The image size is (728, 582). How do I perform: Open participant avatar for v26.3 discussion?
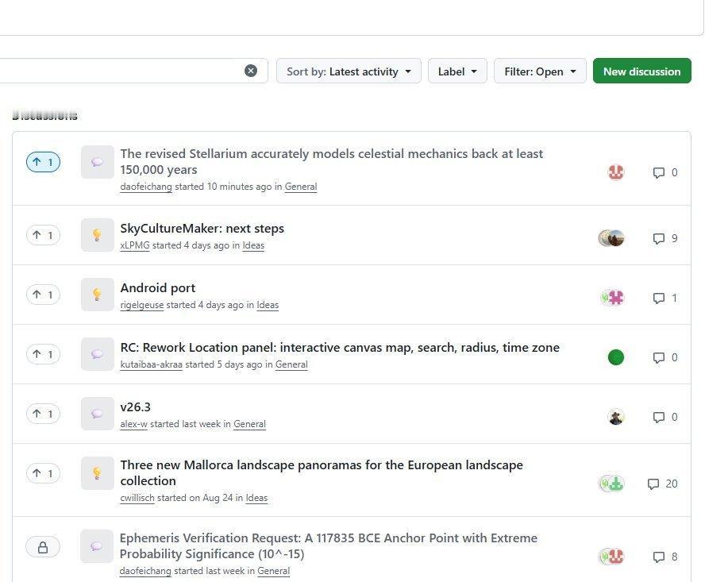[x=615, y=417]
